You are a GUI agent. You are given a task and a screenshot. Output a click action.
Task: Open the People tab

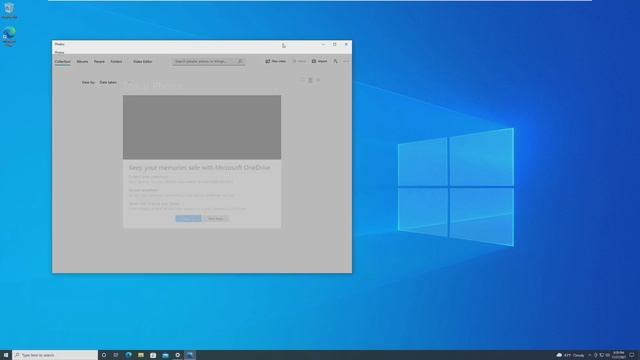click(99, 61)
